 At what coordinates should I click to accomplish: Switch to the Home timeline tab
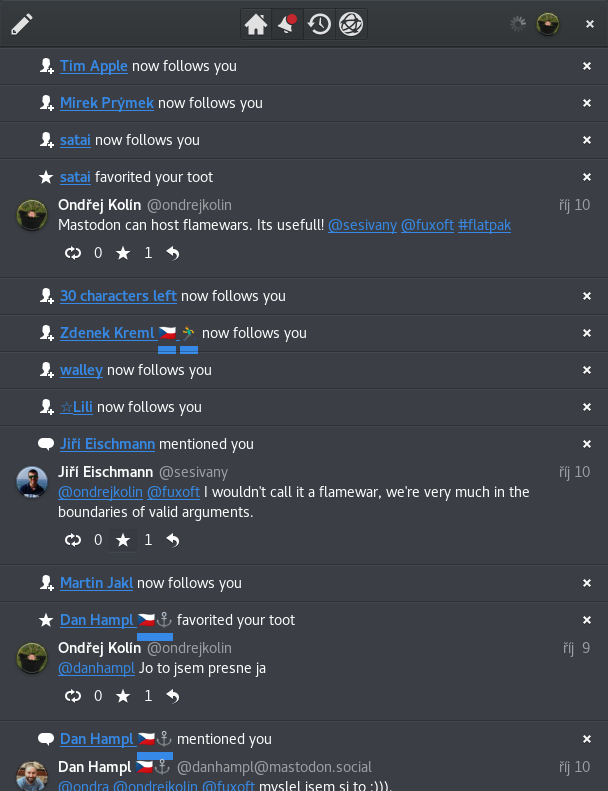tap(256, 24)
